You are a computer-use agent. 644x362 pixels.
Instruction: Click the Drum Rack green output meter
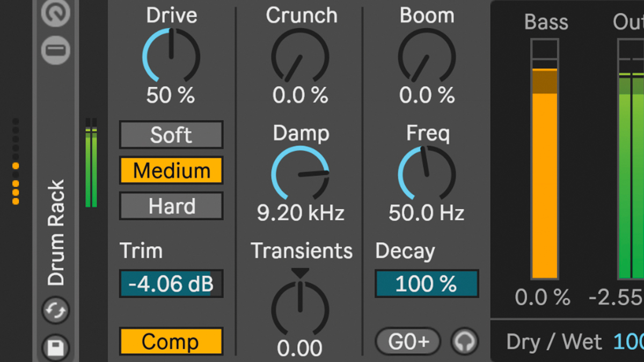[x=91, y=162]
